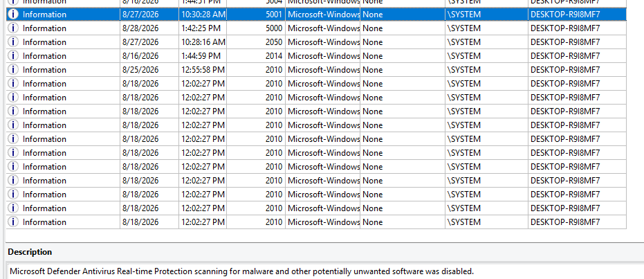Screen dimensions: 644x279
Task: Select DESKTOP-R9I8MF7 in the event 2050 row
Action: 565,42
